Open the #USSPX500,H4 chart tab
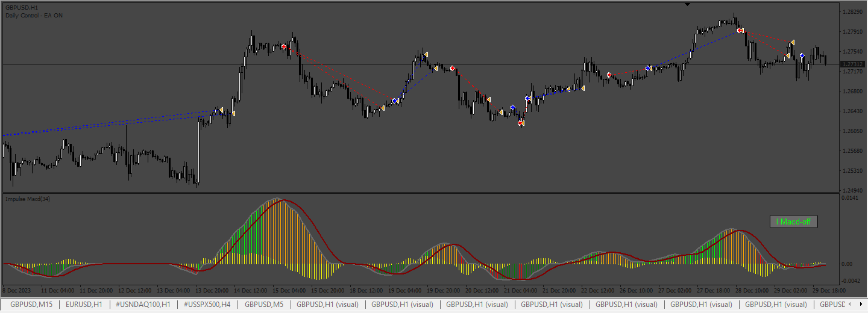Screen dimensions: 868x313 tap(207, 305)
